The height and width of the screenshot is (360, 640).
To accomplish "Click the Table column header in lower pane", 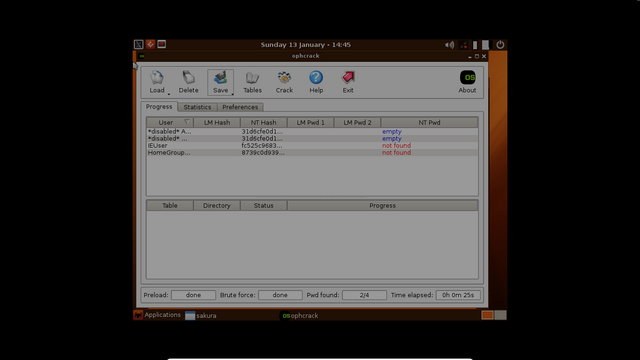I will 170,205.
